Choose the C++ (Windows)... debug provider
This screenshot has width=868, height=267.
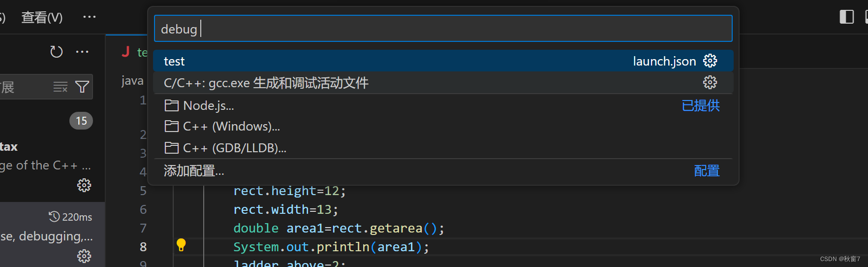tap(443, 127)
